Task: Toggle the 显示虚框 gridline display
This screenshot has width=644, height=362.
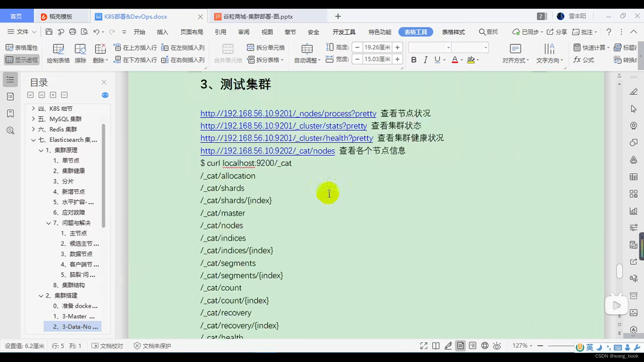Action: pyautogui.click(x=21, y=60)
